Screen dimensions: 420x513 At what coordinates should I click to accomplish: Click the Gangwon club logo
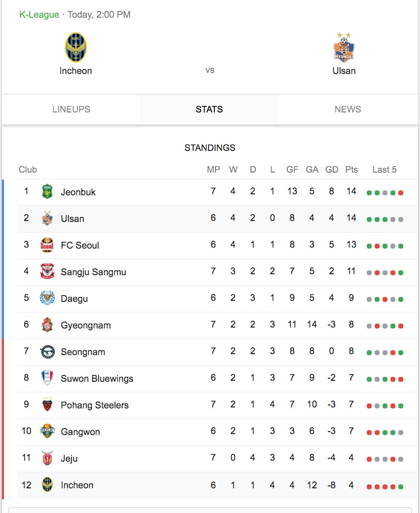click(x=47, y=431)
